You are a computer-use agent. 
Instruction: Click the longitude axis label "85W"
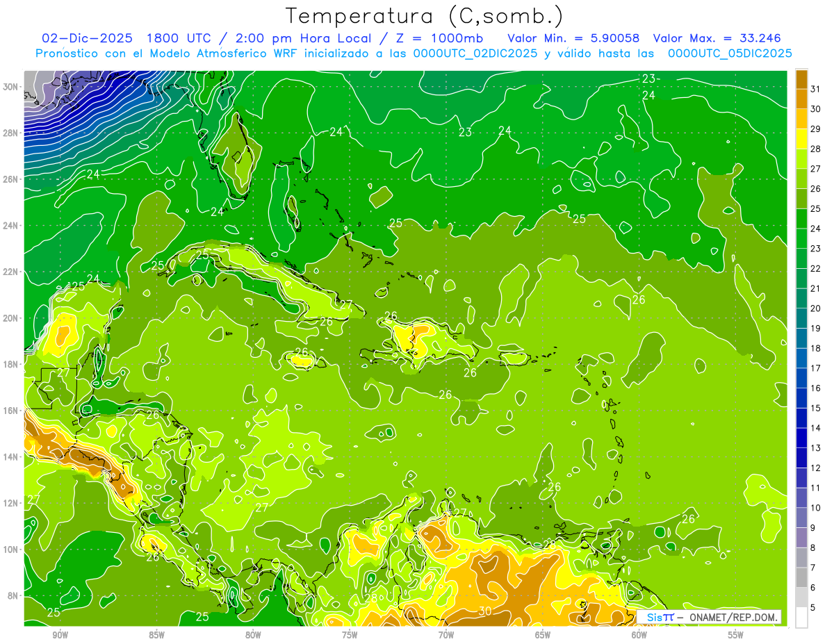point(156,634)
